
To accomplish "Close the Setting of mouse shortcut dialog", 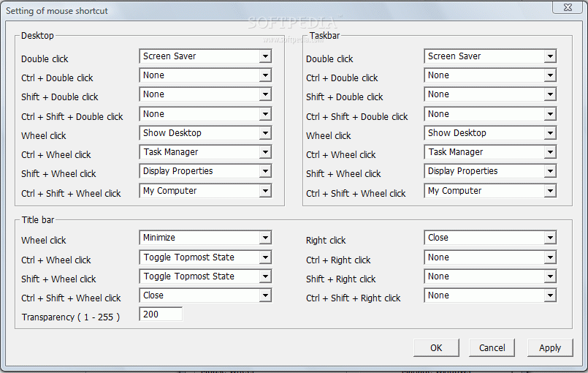I will (568, 7).
